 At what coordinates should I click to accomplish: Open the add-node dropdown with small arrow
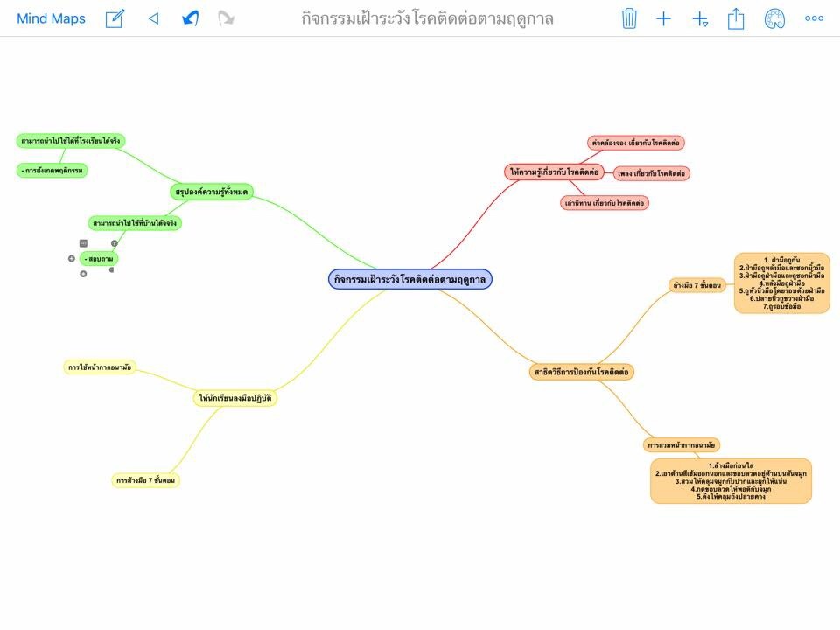coord(700,19)
